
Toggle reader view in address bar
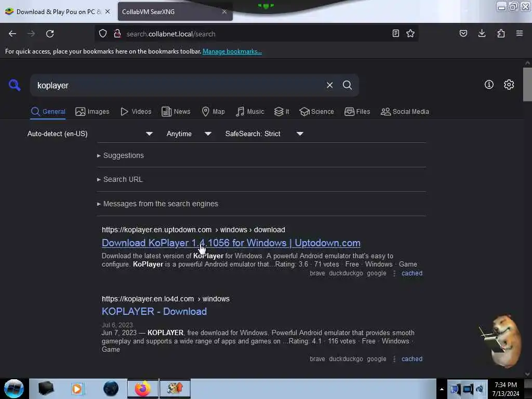(x=395, y=33)
